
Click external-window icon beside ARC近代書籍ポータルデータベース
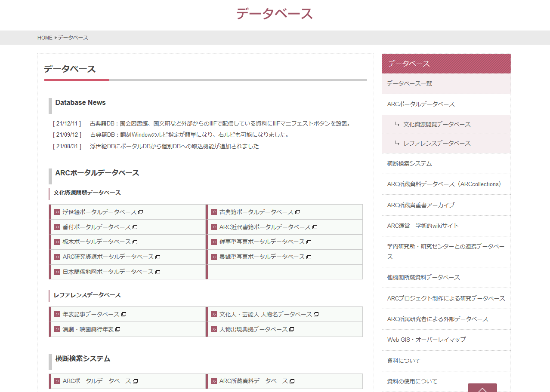click(315, 227)
